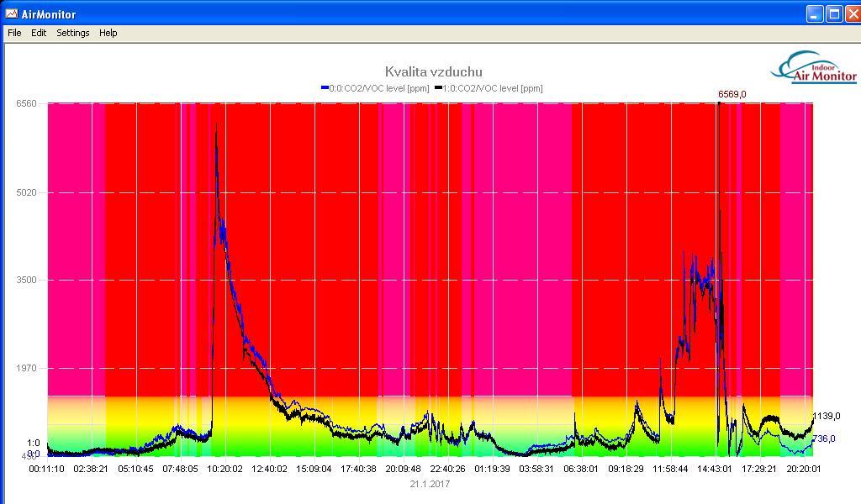Close the AirMonitor window

(852, 14)
